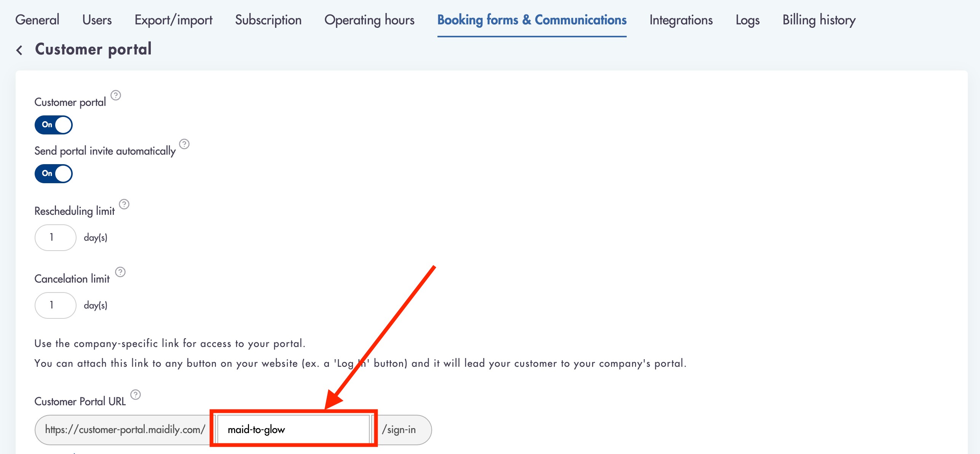Open the Integrations tab
This screenshot has width=980, height=454.
point(681,20)
